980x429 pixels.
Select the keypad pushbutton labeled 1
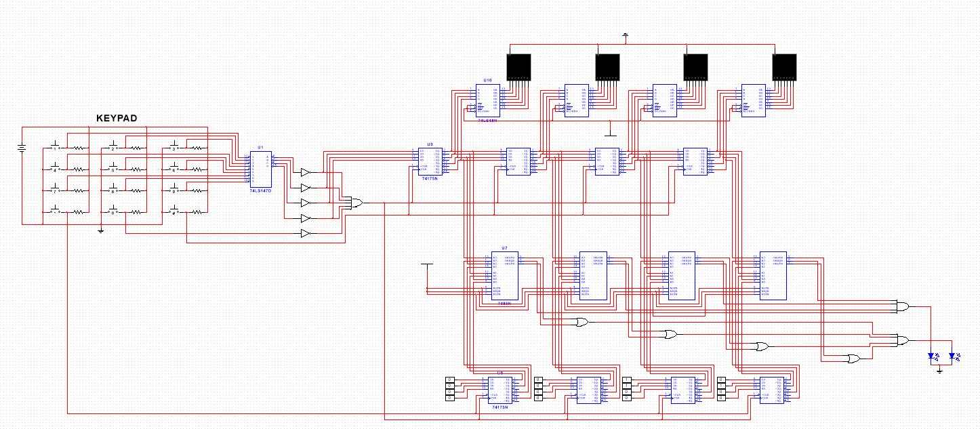(56, 145)
